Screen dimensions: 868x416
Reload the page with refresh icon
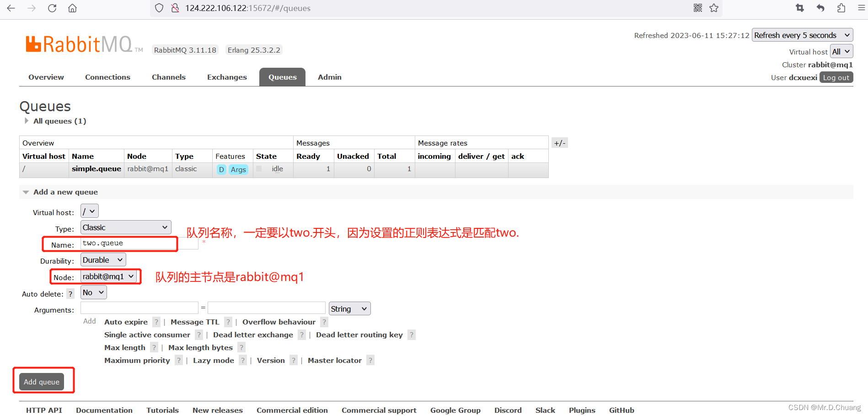(52, 8)
